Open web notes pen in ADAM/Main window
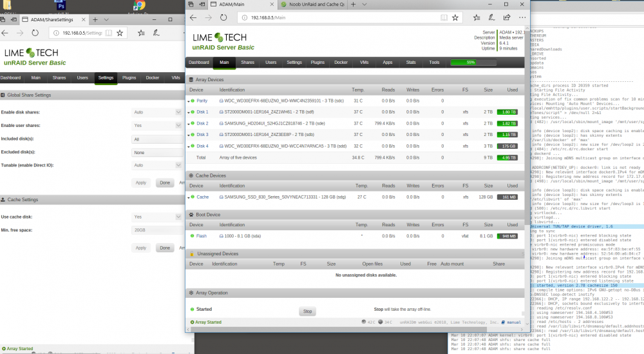 [491, 17]
